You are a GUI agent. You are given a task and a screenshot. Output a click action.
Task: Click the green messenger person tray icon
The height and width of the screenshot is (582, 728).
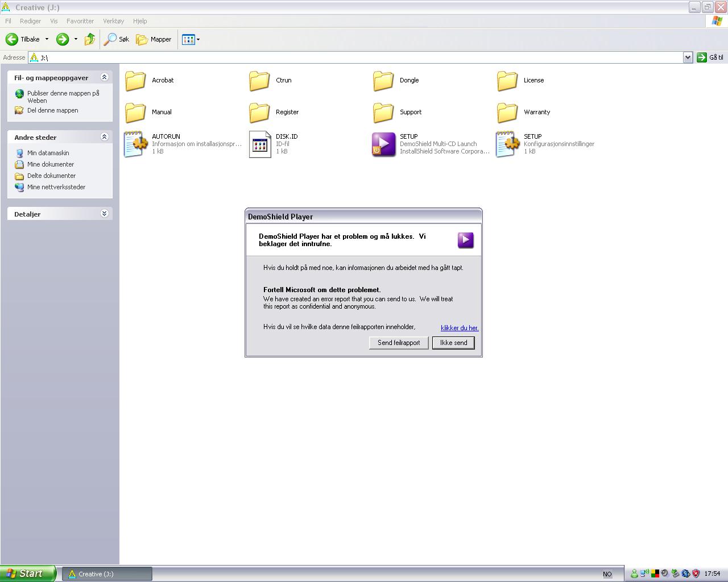click(634, 574)
